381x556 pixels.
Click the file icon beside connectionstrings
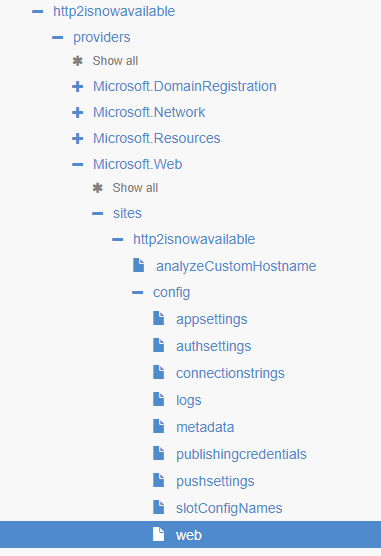158,372
